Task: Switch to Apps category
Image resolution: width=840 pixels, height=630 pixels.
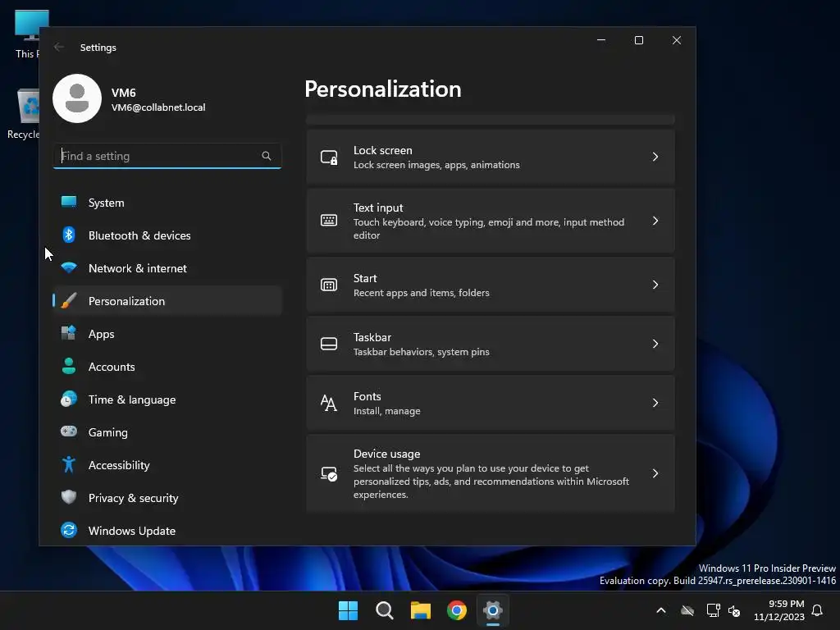Action: point(167,334)
